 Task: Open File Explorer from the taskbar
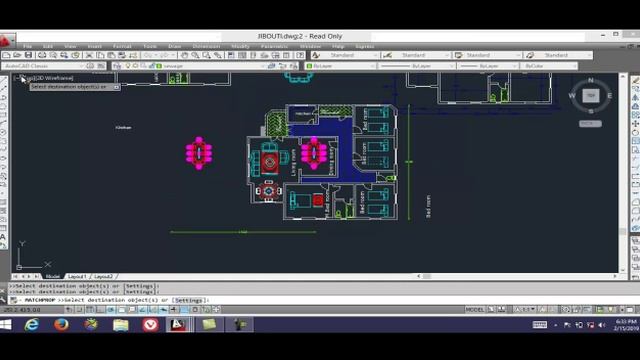click(121, 325)
